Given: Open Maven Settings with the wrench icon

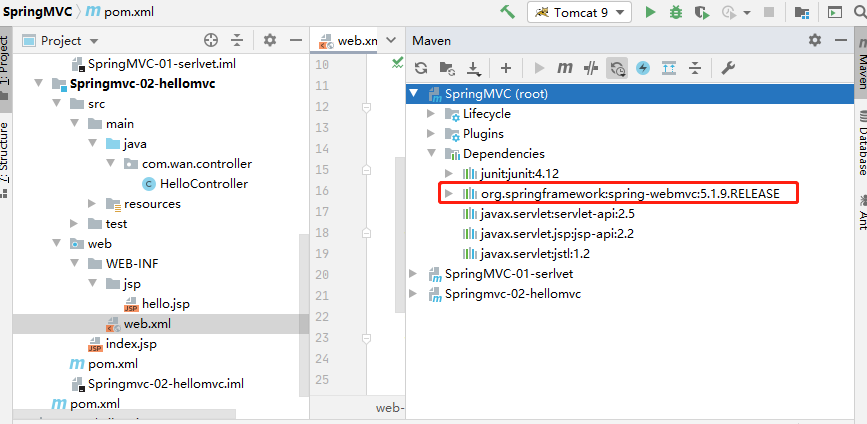Looking at the screenshot, I should [x=728, y=68].
